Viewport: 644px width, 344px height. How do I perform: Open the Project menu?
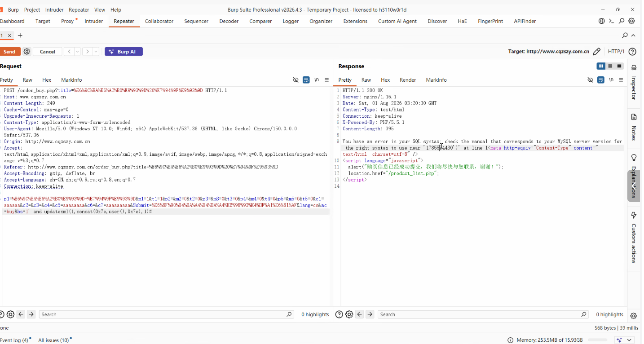pyautogui.click(x=32, y=9)
